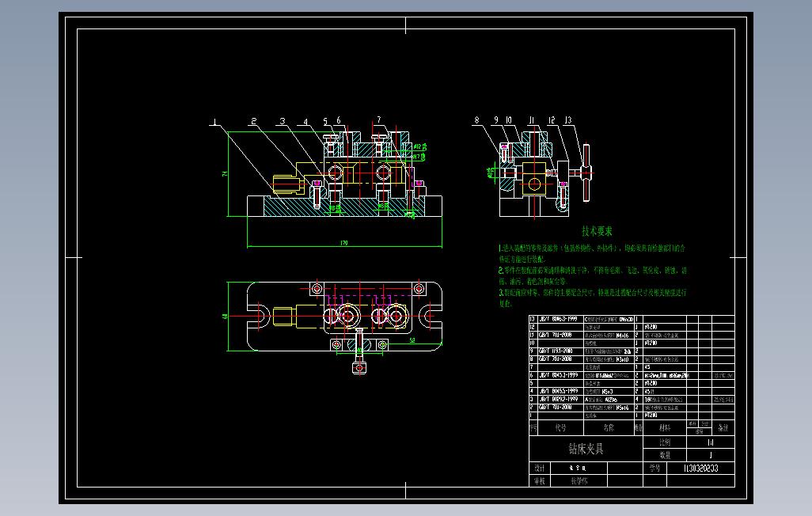The image size is (812, 516).
Task: Click the student number 1130320203
Action: (700, 469)
